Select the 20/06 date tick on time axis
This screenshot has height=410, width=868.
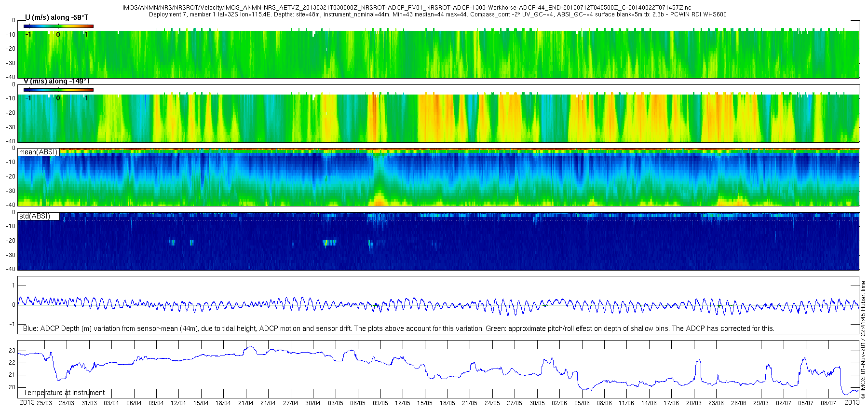pyautogui.click(x=693, y=403)
